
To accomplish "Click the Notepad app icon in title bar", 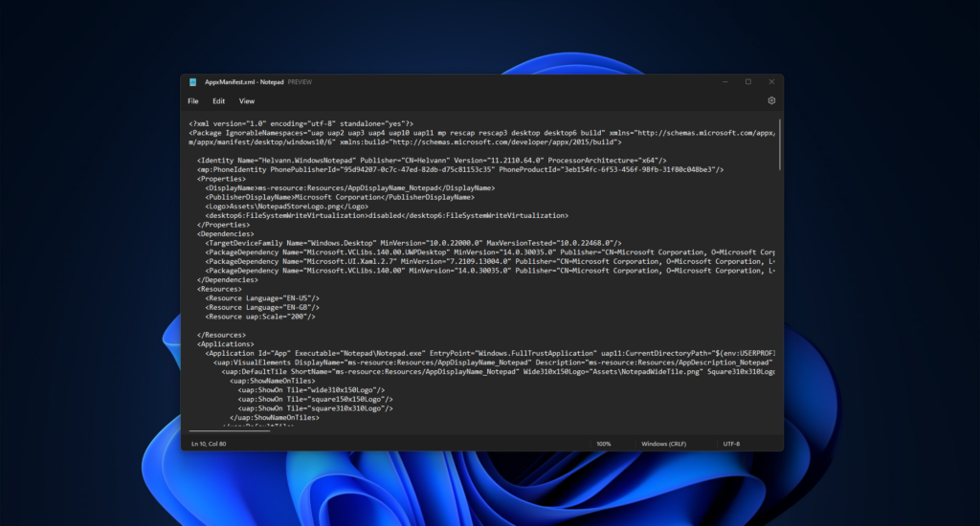I will click(192, 82).
